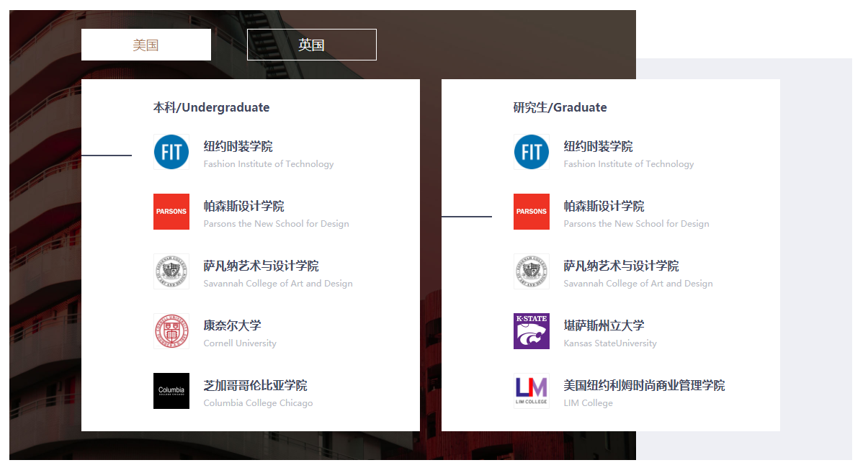
Task: Click Fashion Institute of Technology text under Graduate
Action: [629, 164]
